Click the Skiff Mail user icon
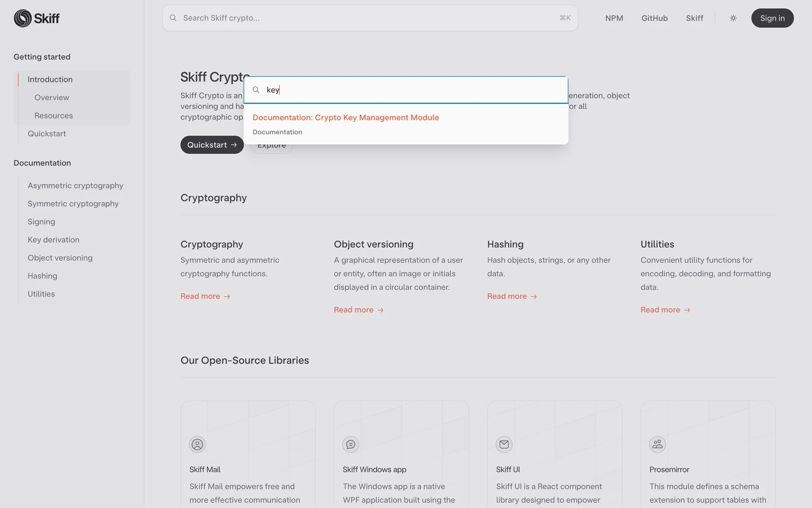Image resolution: width=812 pixels, height=508 pixels. coord(197,444)
